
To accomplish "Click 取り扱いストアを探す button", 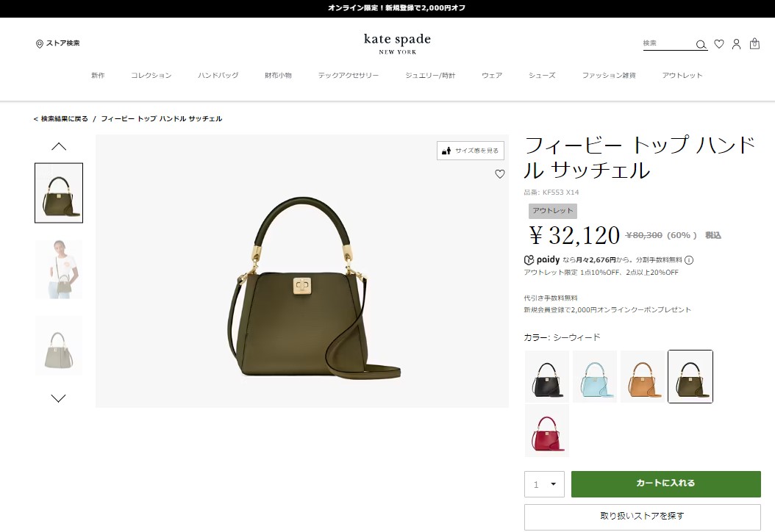I will (x=642, y=517).
